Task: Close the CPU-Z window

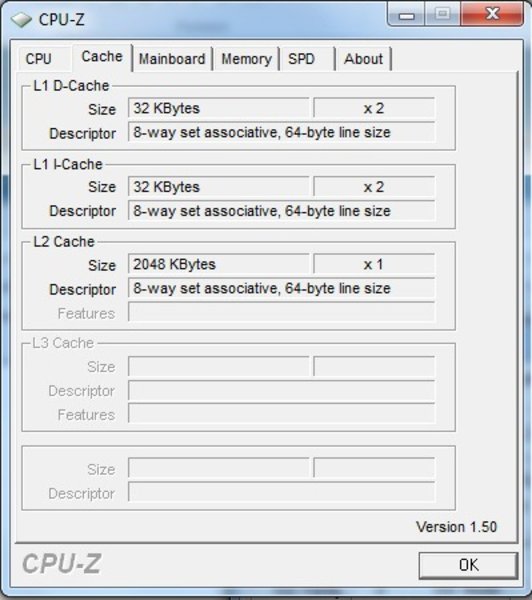Action: tap(492, 14)
